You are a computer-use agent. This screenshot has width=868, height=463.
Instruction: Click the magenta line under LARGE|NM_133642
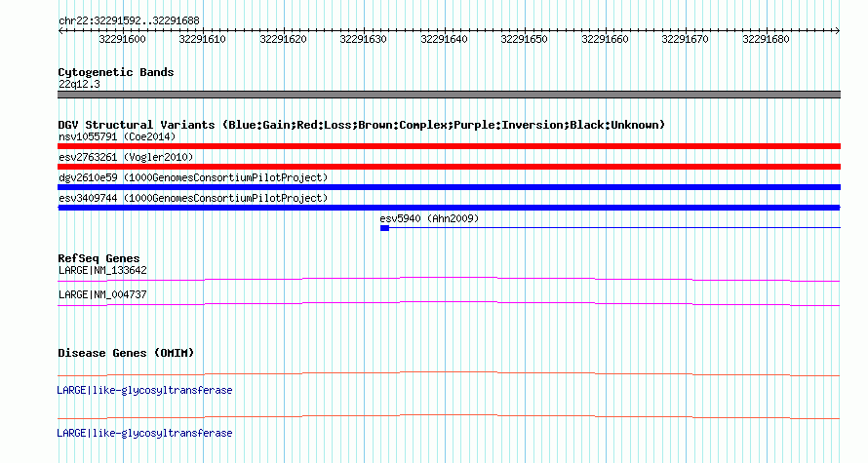pos(449,280)
